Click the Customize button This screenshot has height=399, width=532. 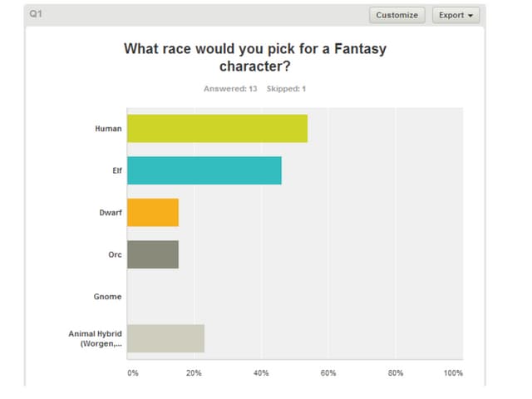coord(397,15)
